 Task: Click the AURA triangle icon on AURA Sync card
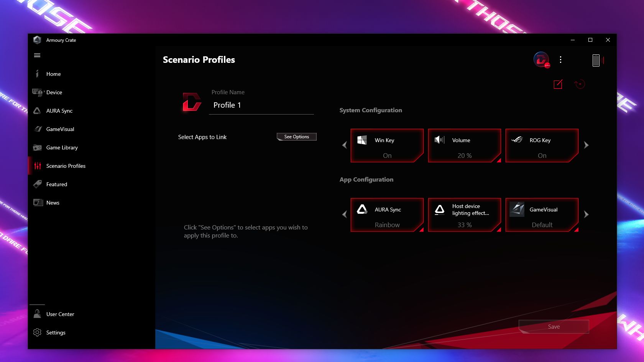point(362,209)
